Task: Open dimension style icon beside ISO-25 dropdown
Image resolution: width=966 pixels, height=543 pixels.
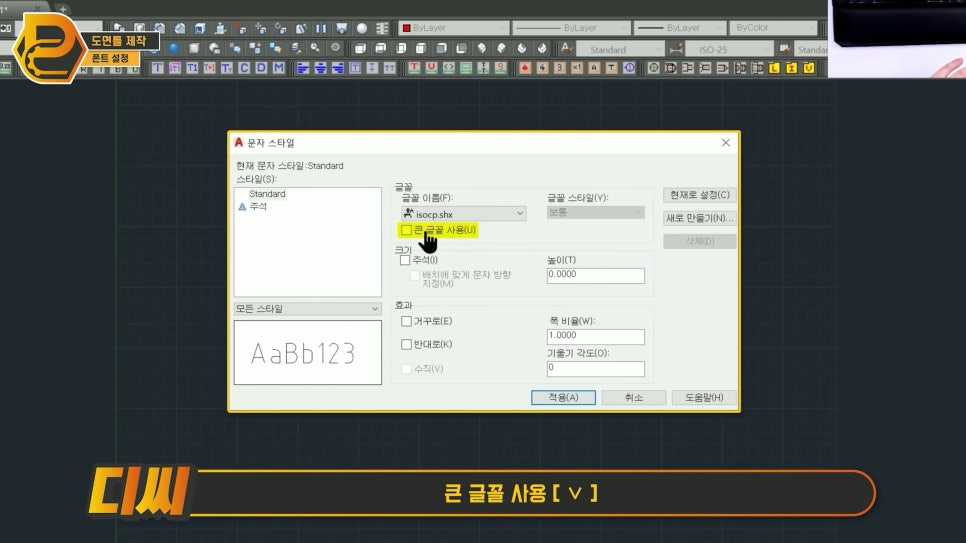Action: coord(676,48)
